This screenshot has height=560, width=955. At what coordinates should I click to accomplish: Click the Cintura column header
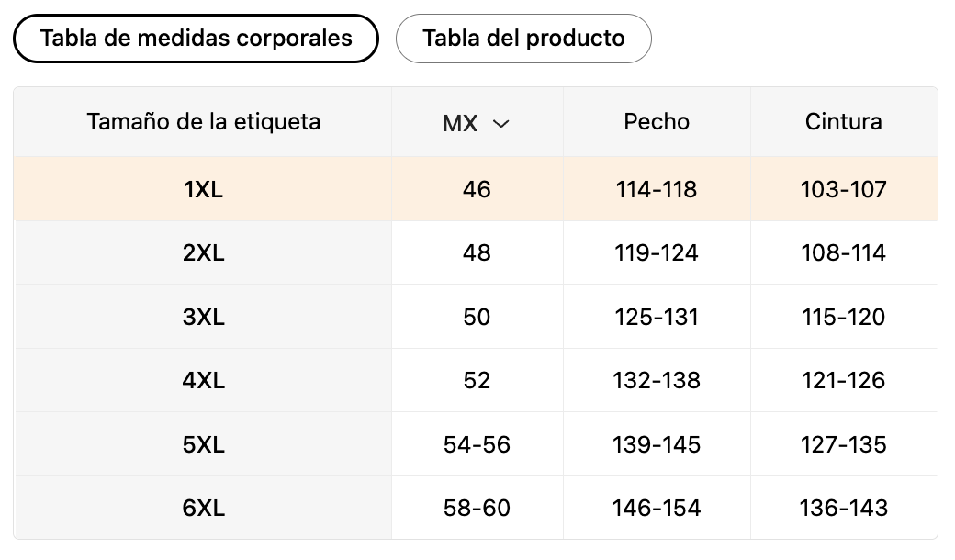point(844,122)
